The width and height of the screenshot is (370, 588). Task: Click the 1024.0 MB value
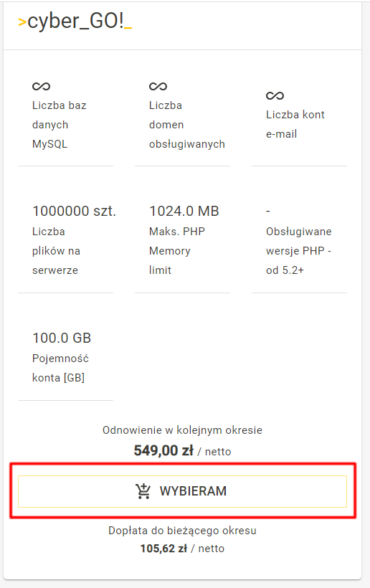pyautogui.click(x=184, y=211)
